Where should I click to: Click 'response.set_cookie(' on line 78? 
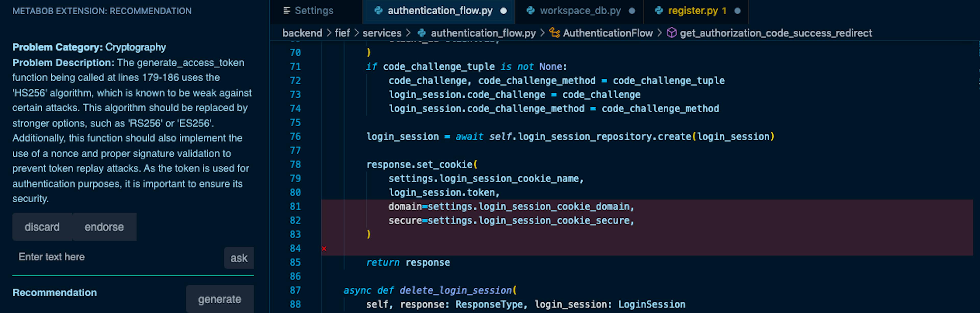pos(422,165)
